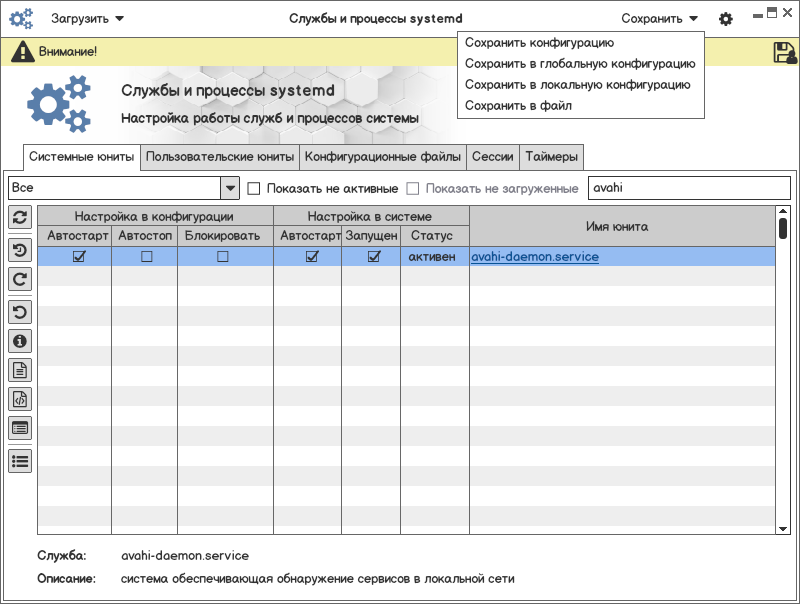Expand the 'Все' filter combo box
Screen dimensions: 800x604
[x=230, y=188]
